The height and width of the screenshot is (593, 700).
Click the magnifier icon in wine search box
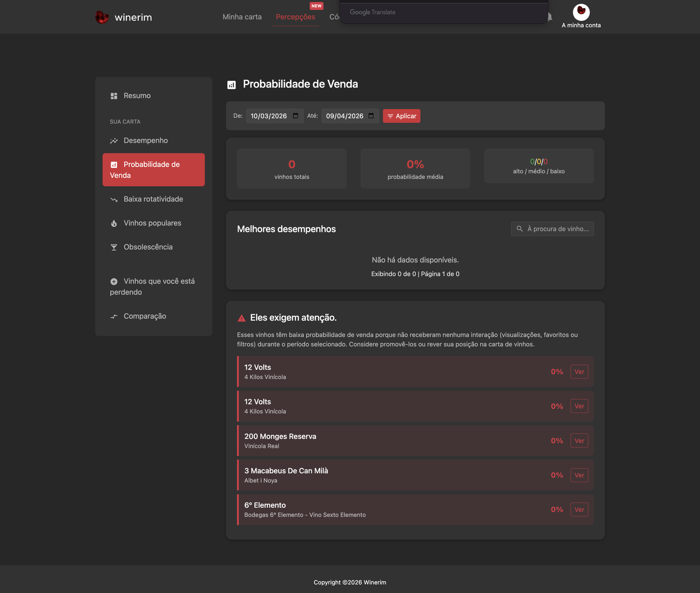pyautogui.click(x=519, y=229)
